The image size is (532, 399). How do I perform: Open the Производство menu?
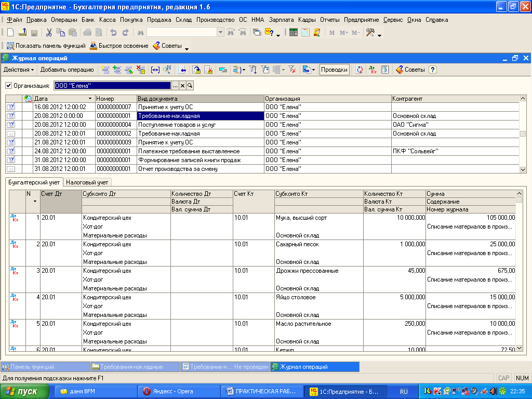(x=216, y=20)
